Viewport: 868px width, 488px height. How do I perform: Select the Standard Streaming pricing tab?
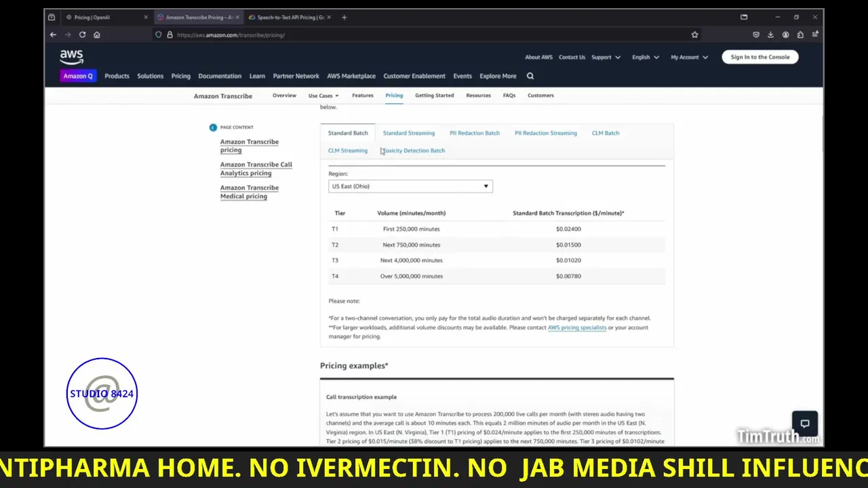click(409, 133)
